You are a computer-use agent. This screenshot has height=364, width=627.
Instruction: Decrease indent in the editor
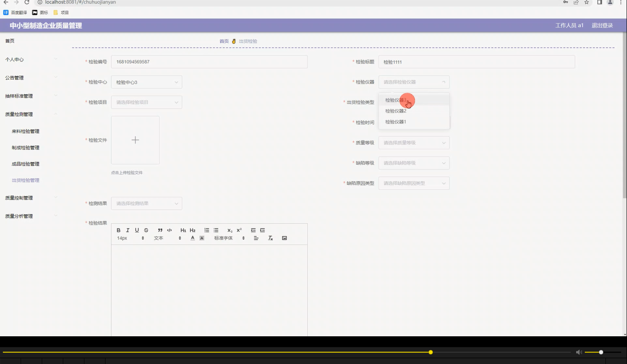tap(253, 230)
